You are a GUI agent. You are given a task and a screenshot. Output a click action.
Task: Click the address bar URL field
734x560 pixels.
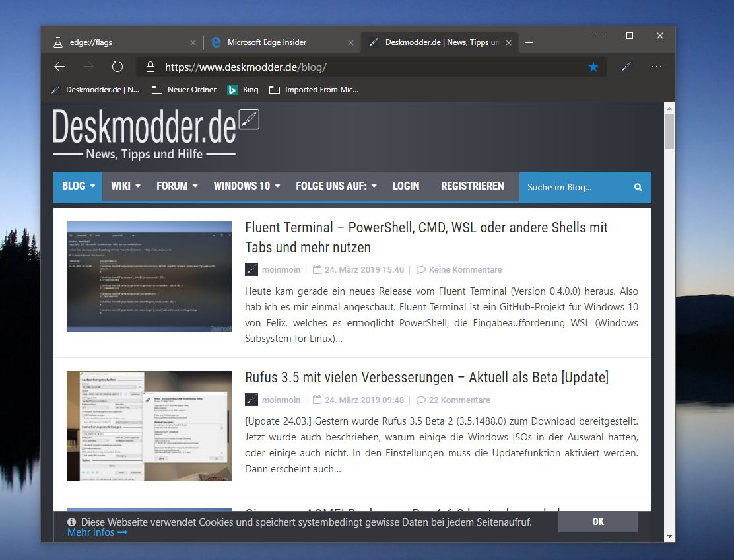click(x=371, y=67)
